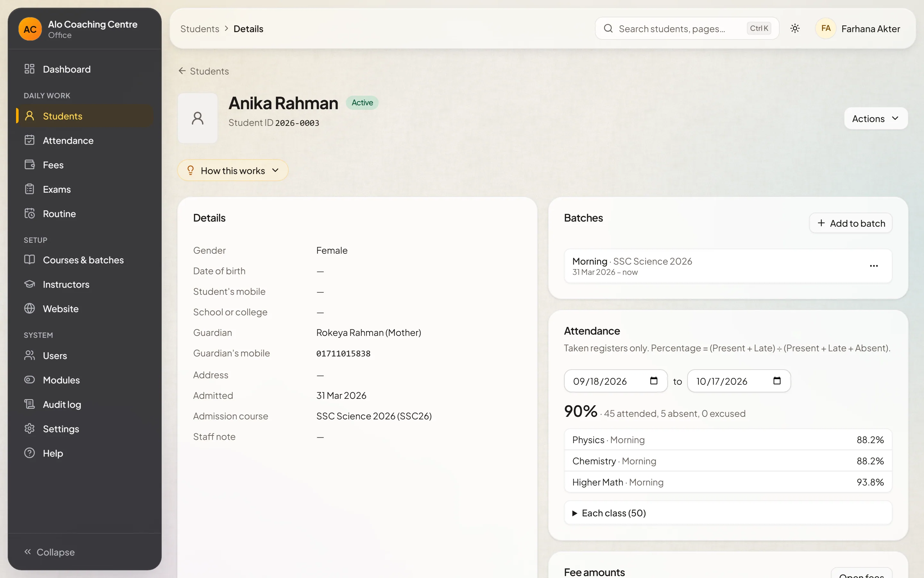
Task: Click the attendance start date 09/18/2026 field
Action: 615,381
